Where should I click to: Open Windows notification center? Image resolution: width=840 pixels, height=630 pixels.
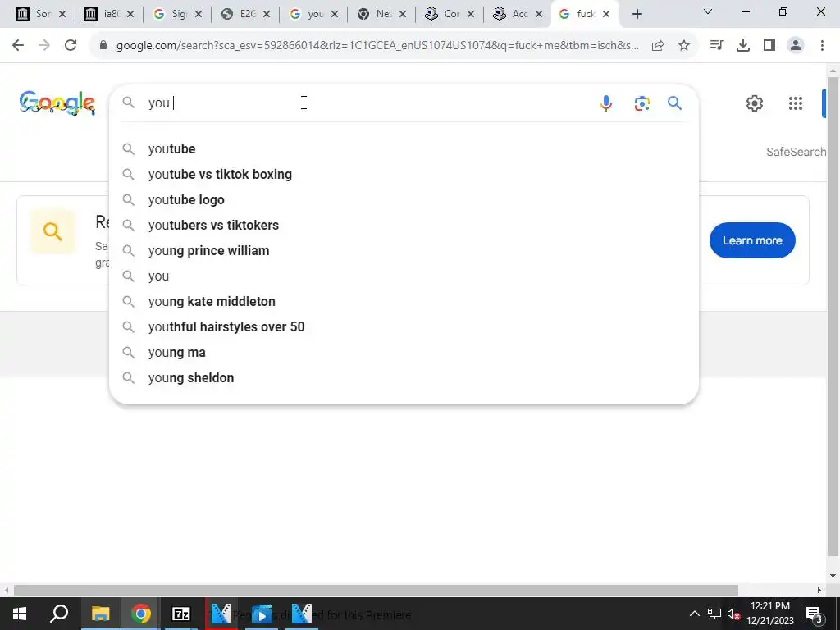(814, 614)
